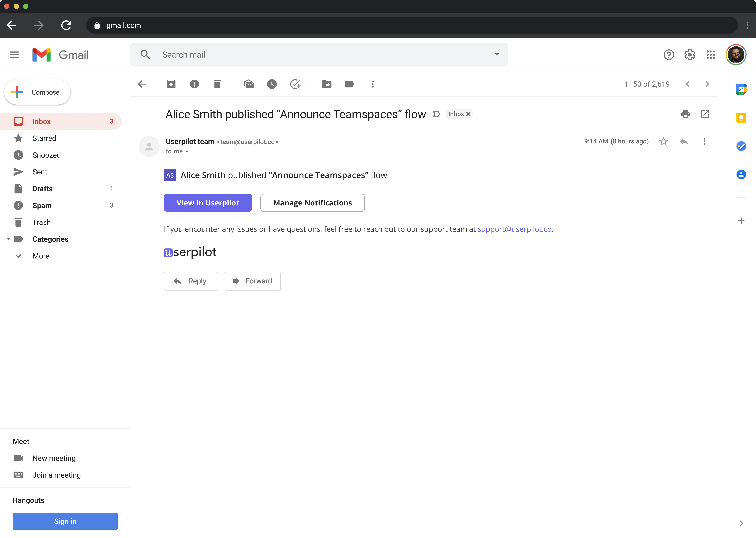Snooze this email with clock icon
Viewport: 756px width, 538px height.
(x=272, y=84)
